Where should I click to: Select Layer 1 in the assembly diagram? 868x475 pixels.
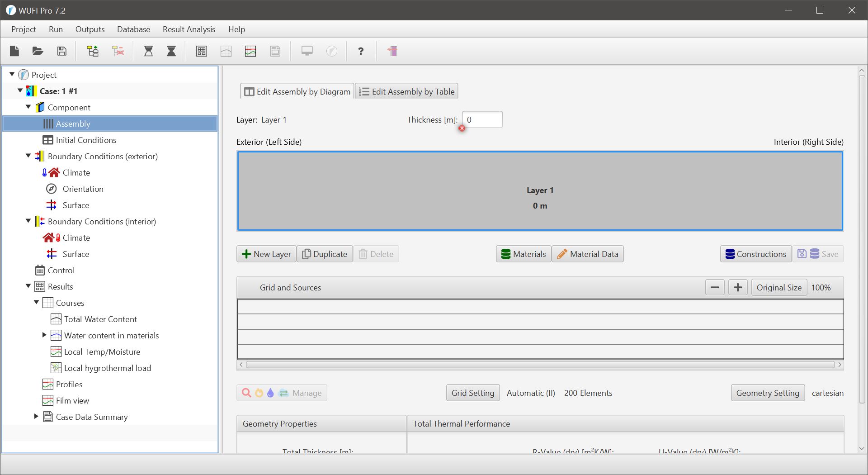click(540, 191)
